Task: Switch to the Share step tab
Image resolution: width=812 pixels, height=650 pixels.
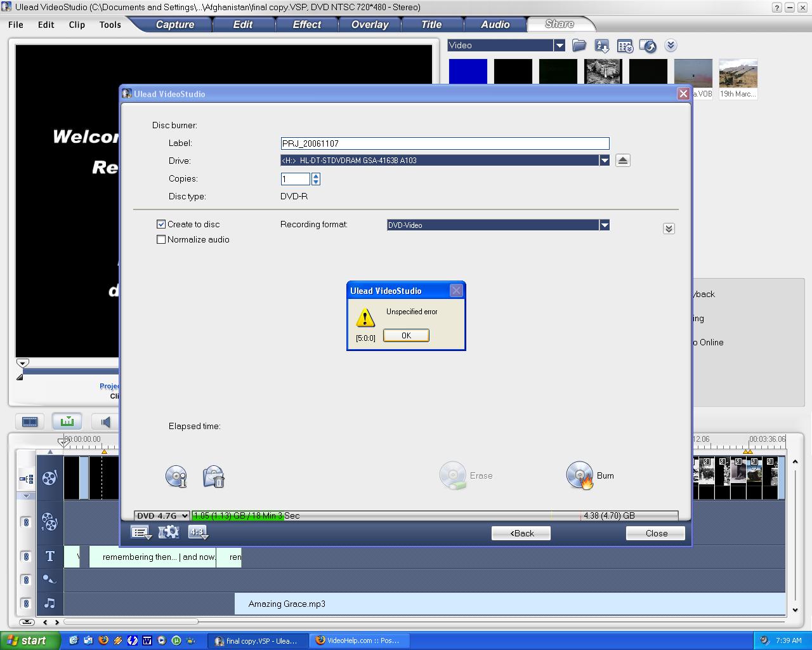Action: [x=560, y=24]
